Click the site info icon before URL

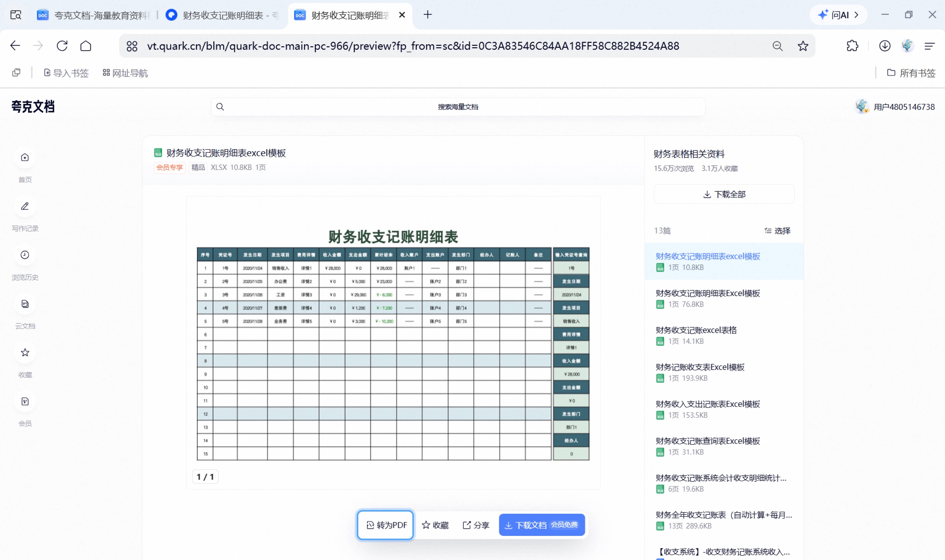coord(132,46)
